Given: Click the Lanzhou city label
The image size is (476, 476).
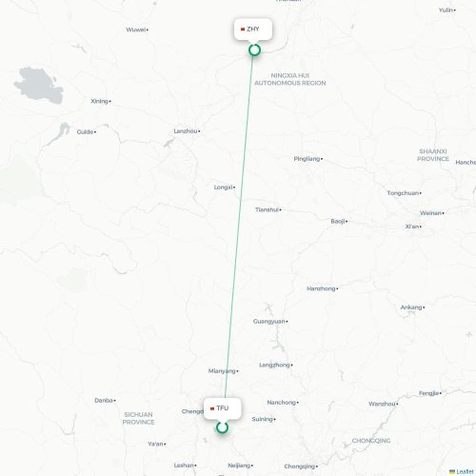Looking at the screenshot, I should click(186, 131).
